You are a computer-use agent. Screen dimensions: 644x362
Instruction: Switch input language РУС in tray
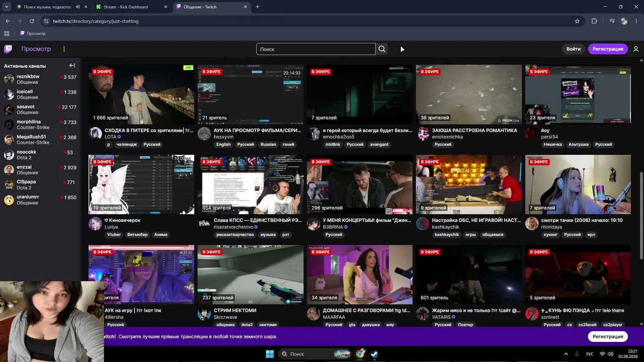591,354
